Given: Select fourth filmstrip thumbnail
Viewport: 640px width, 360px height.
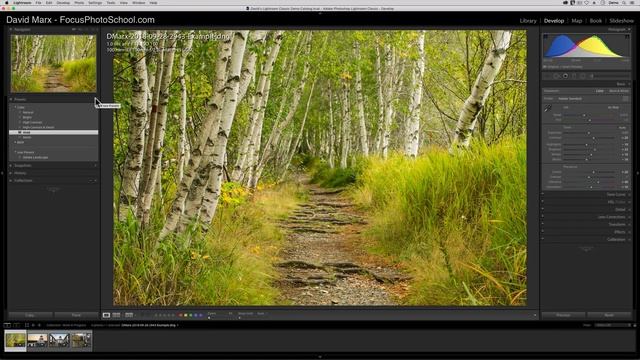Looking at the screenshot, I should (81, 340).
